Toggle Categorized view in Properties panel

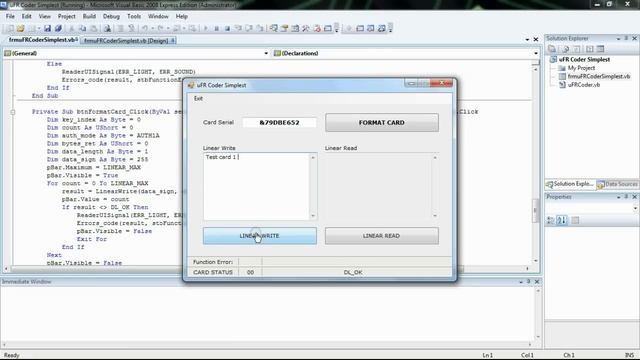(551, 220)
